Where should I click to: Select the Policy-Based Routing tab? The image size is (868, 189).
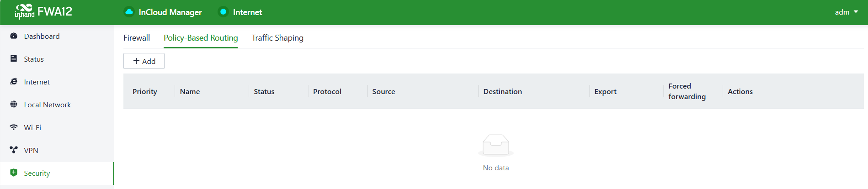coord(201,38)
